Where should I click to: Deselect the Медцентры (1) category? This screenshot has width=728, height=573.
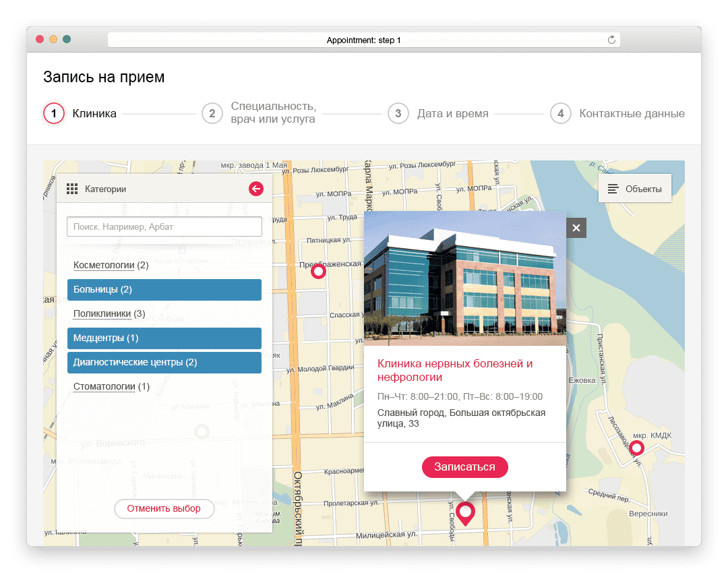coord(164,338)
